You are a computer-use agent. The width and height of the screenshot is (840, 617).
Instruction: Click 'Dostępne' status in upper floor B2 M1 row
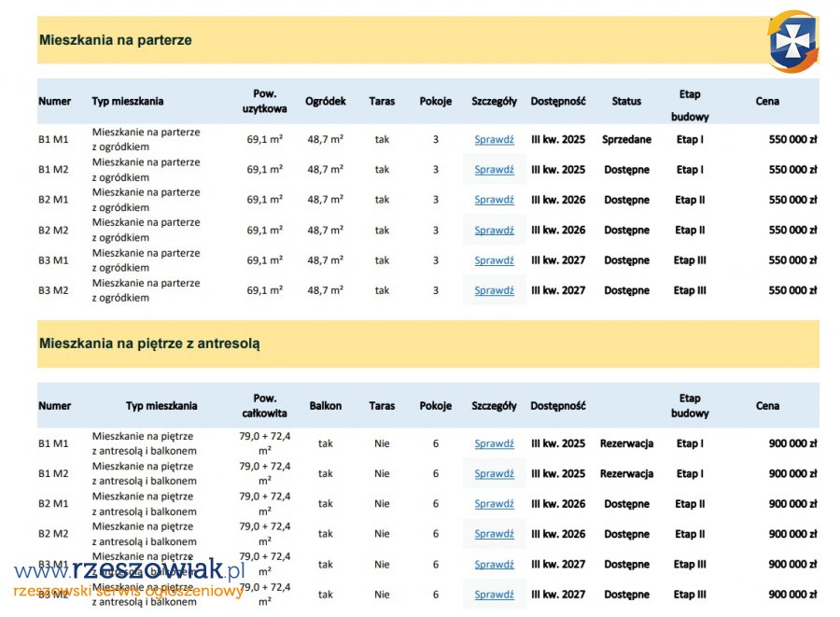[x=626, y=504]
